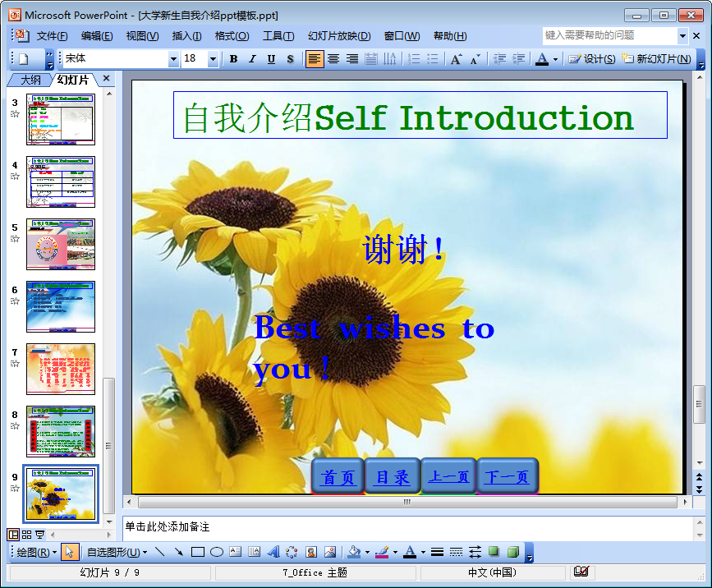Select left text alignment
712x588 pixels.
[x=315, y=59]
